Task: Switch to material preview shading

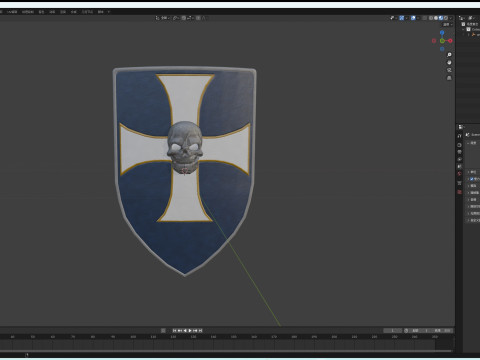Action: 441,18
